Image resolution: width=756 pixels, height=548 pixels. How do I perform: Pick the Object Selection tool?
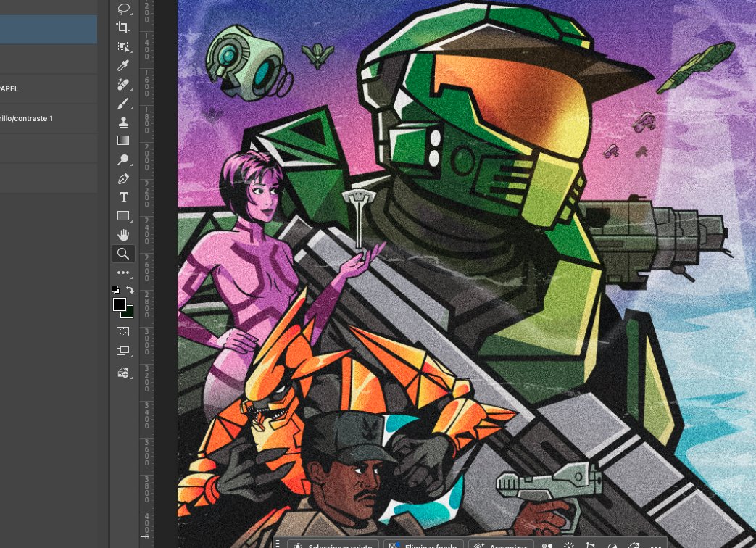[x=123, y=46]
